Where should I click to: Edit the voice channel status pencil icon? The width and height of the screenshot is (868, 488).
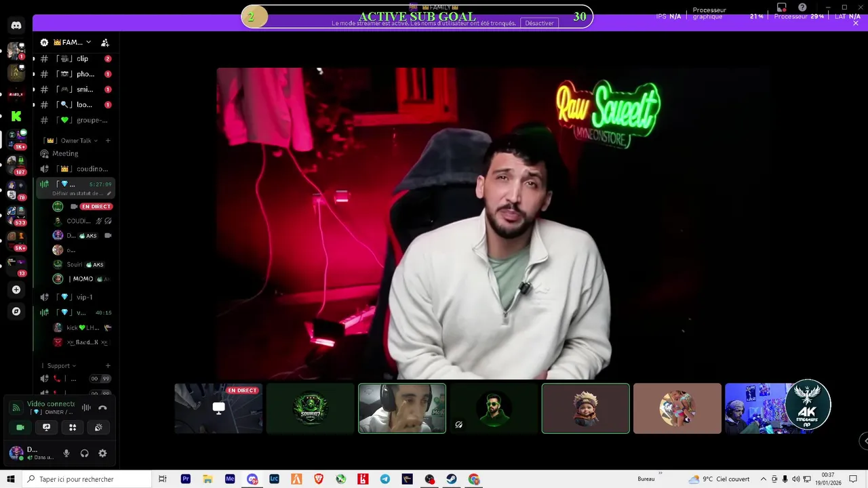click(x=108, y=193)
